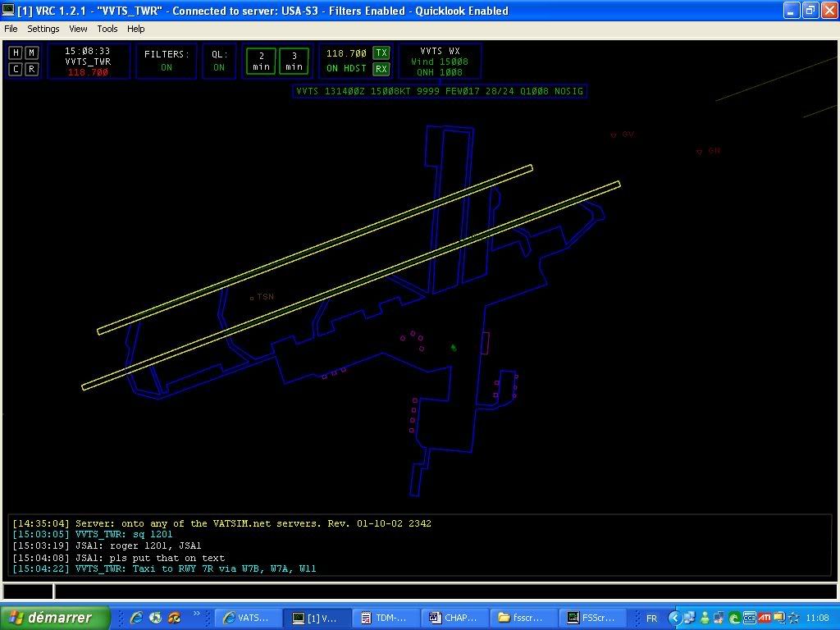Click the TSN VOR marker on the map
This screenshot has width=840, height=630.
click(x=252, y=299)
